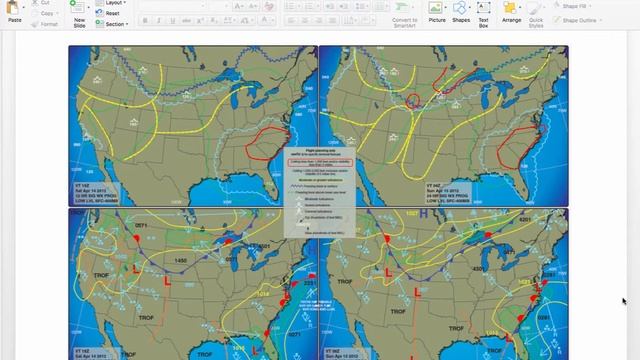Toggle strikethrough formatting
Screen dimensions: 640x360
pyautogui.click(x=187, y=20)
